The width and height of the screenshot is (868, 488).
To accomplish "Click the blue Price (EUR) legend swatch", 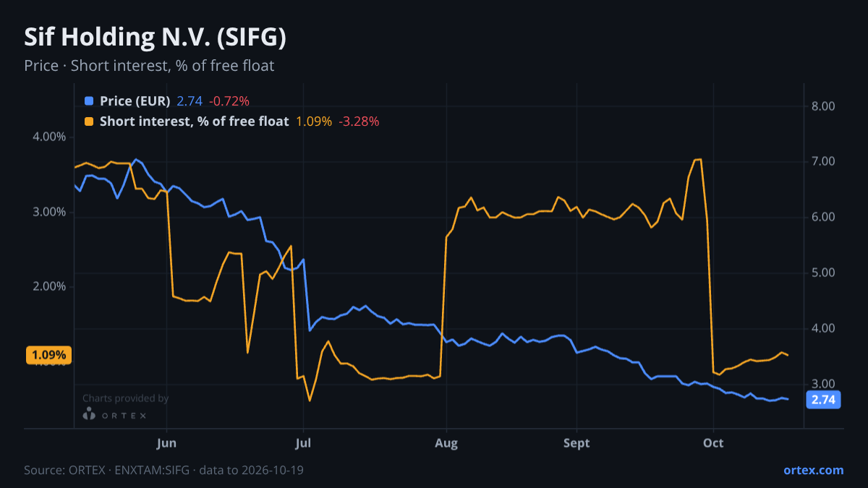I will pos(89,101).
